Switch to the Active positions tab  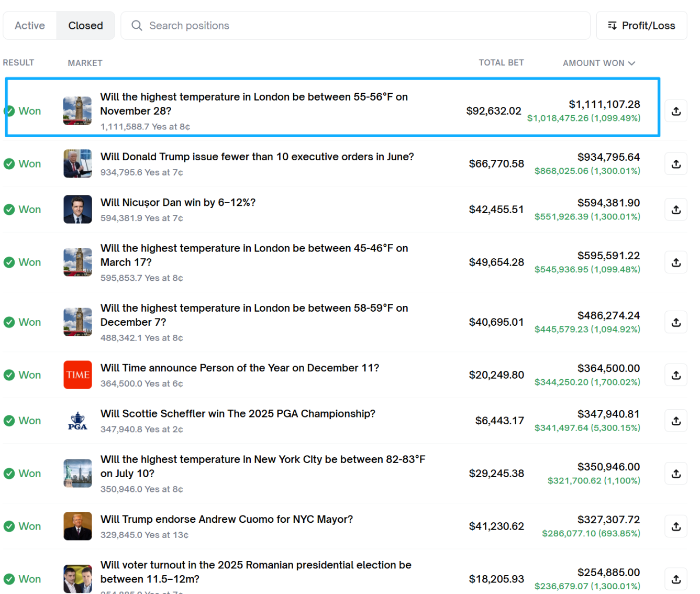tap(30, 26)
